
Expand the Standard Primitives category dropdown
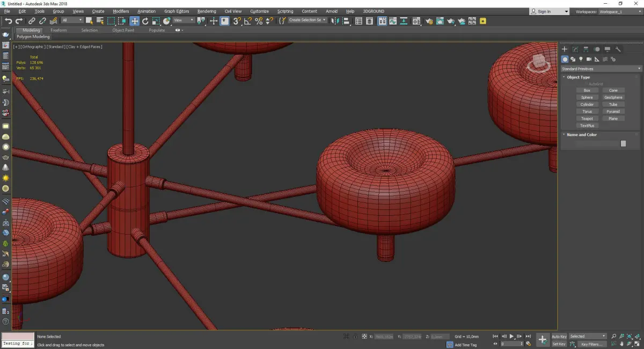point(601,69)
